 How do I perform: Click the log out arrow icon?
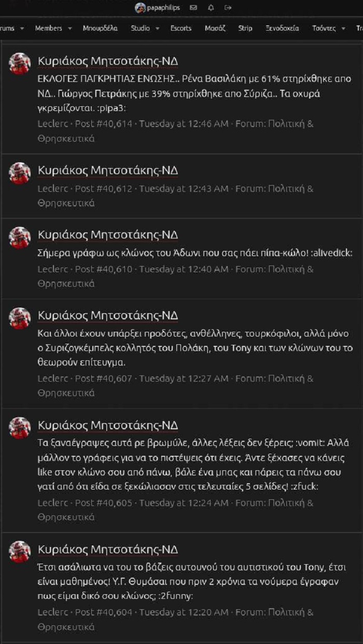click(x=228, y=8)
